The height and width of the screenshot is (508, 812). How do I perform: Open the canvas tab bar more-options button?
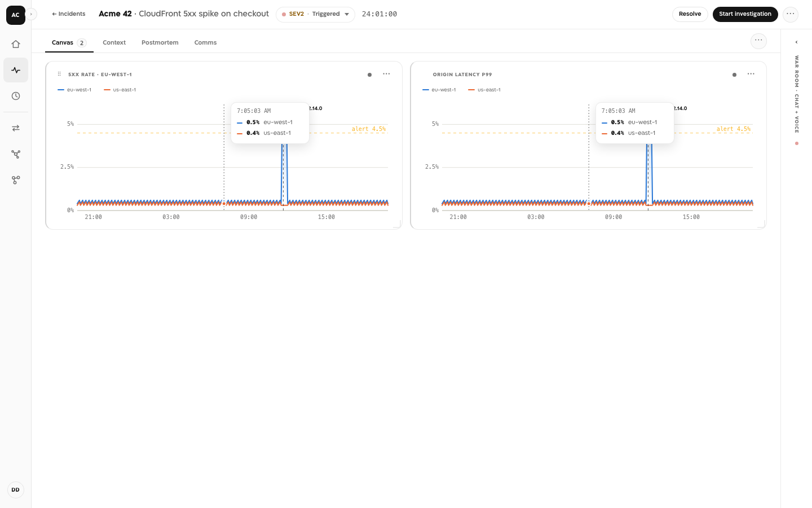758,41
